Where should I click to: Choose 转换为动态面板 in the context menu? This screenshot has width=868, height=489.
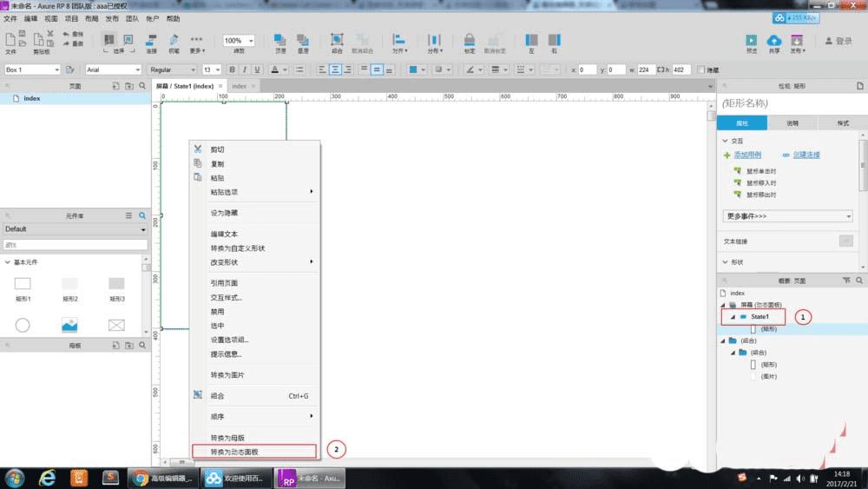click(x=235, y=452)
